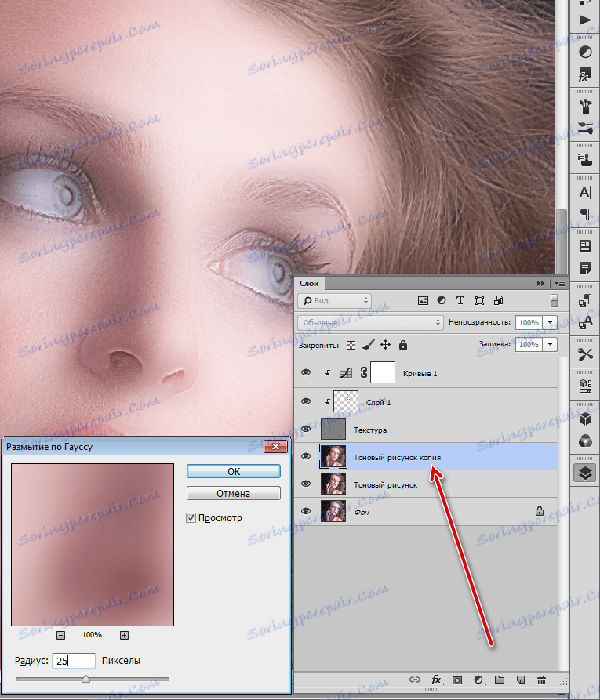
Task: Open the Обычные blend mode dropdown
Action: 370,322
